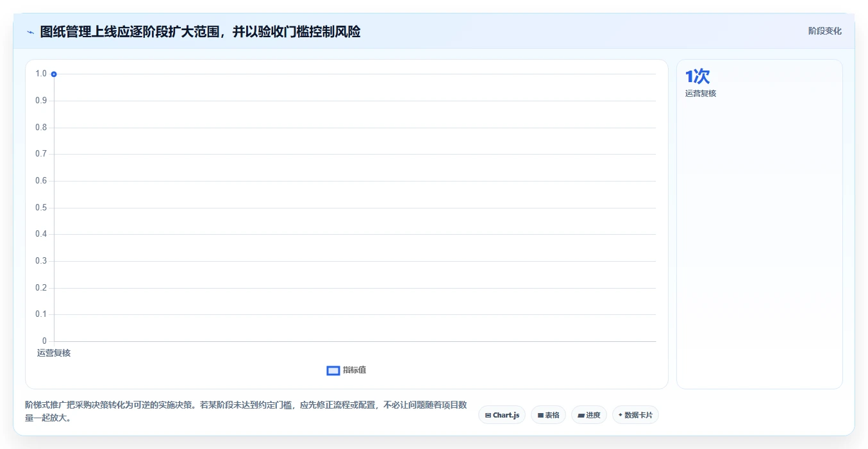Select the Chart.js tag
The height and width of the screenshot is (449, 868).
(x=502, y=415)
